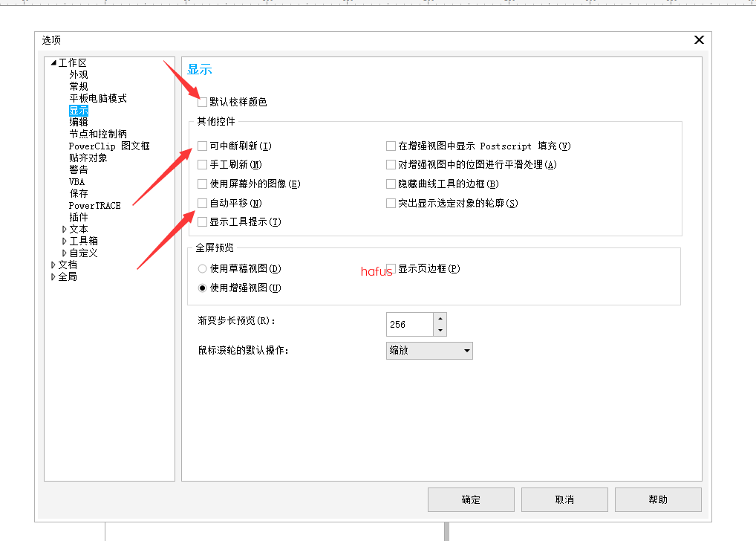Confirm with the 确定 button
This screenshot has width=756, height=541.
click(471, 499)
